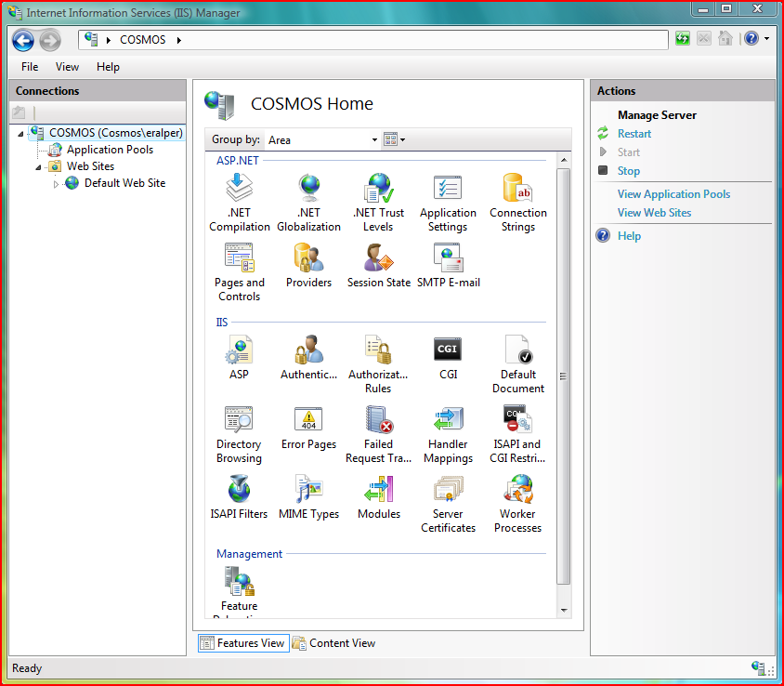
Task: Click the scrollbar down arrow in features list
Action: click(564, 610)
